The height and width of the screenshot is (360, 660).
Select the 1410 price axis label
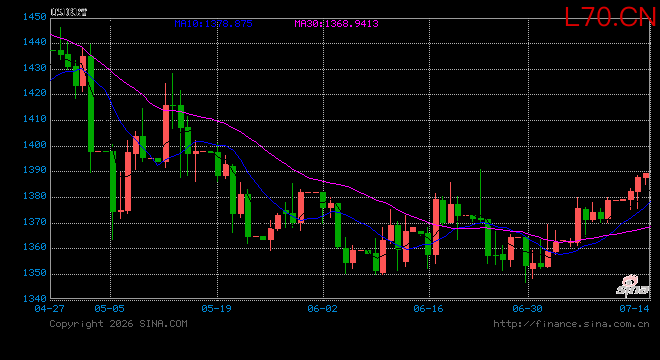tap(35, 119)
